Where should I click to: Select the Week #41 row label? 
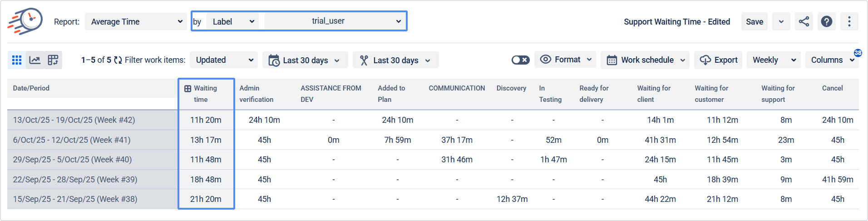click(72, 140)
